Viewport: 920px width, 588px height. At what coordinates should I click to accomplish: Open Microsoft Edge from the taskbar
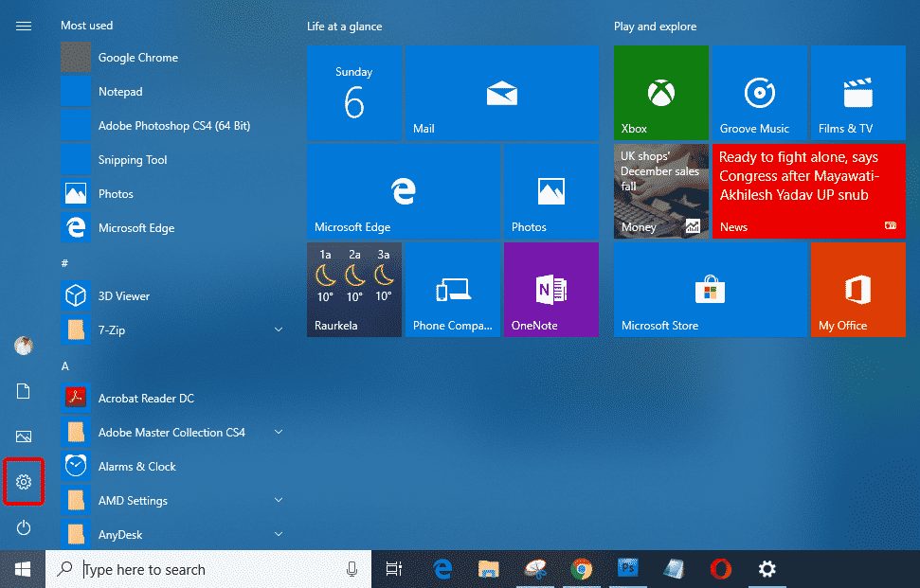click(x=443, y=569)
